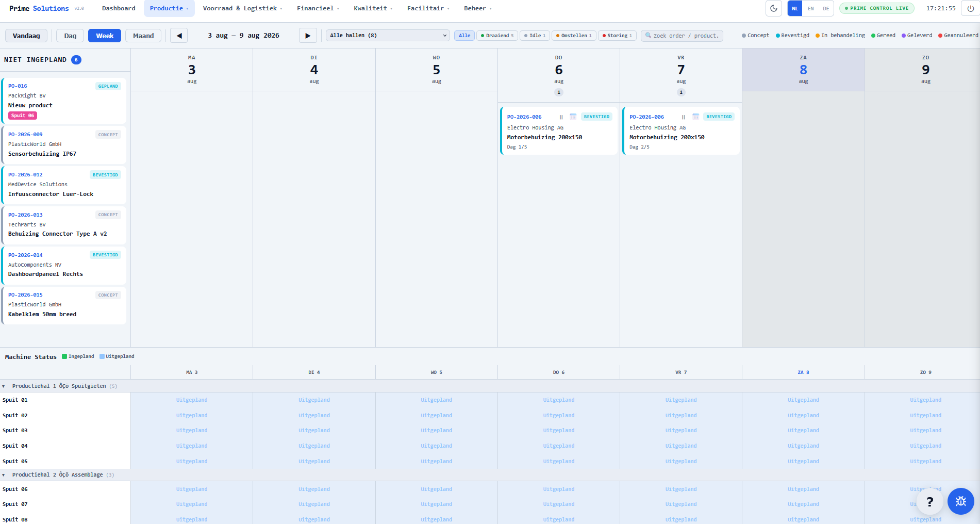The width and height of the screenshot is (980, 524).
Task: Go to the Dashboard page
Action: pos(119,8)
